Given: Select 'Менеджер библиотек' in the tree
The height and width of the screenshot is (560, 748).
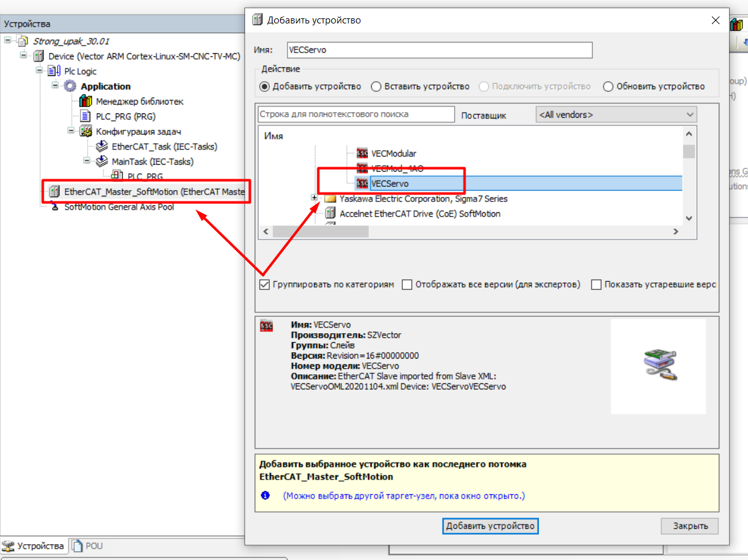Looking at the screenshot, I should click(139, 101).
